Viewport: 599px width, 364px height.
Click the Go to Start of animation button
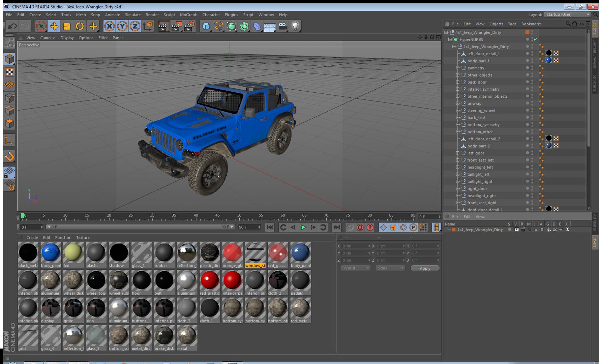click(x=270, y=227)
